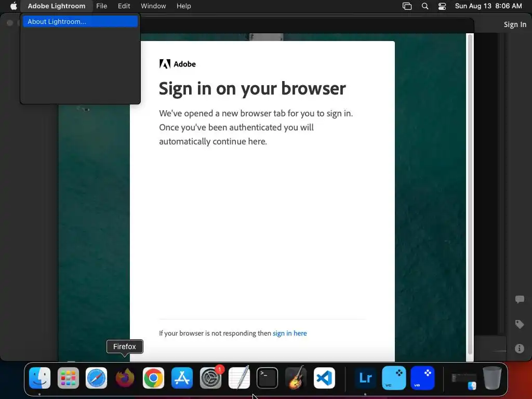Launch GarageBand from the Dock
The width and height of the screenshot is (532, 399).
click(x=296, y=378)
